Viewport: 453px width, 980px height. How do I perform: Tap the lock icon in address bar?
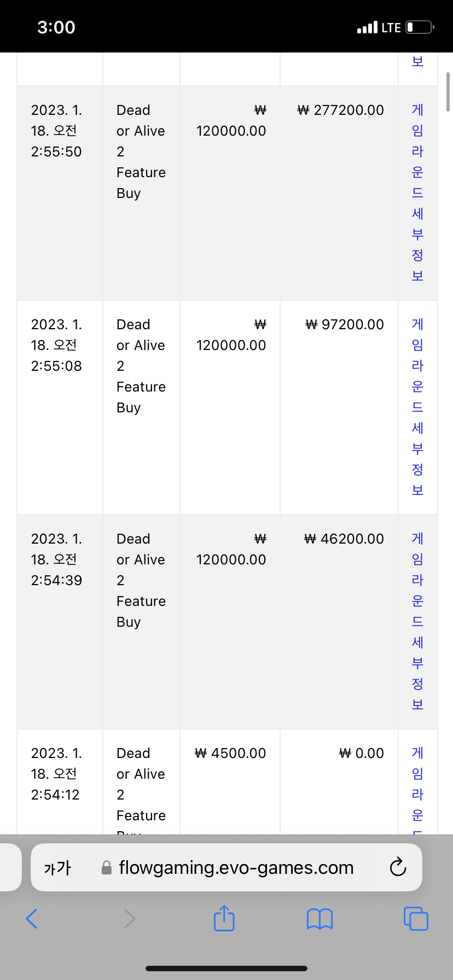point(107,867)
